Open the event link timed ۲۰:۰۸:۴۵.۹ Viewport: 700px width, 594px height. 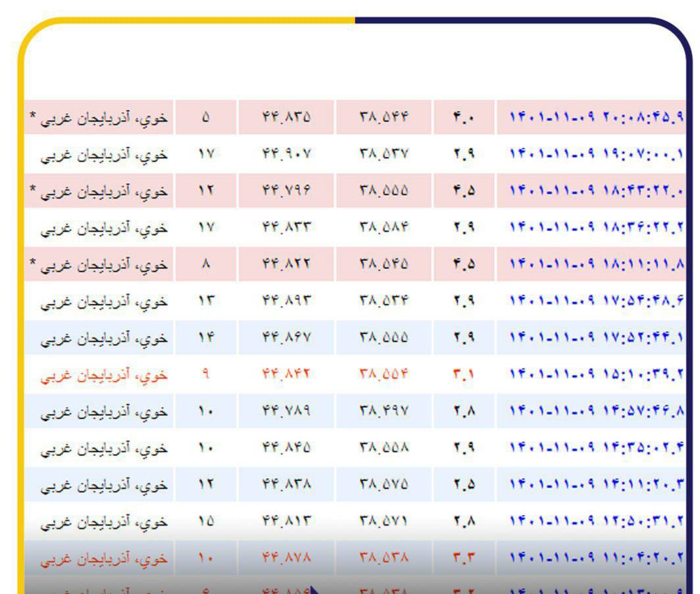click(x=597, y=117)
